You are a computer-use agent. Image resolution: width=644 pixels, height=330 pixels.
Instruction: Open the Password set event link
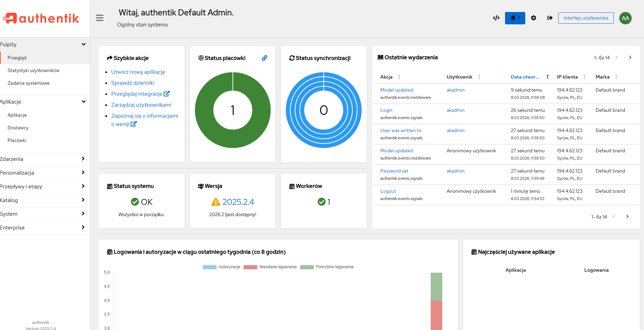click(394, 171)
